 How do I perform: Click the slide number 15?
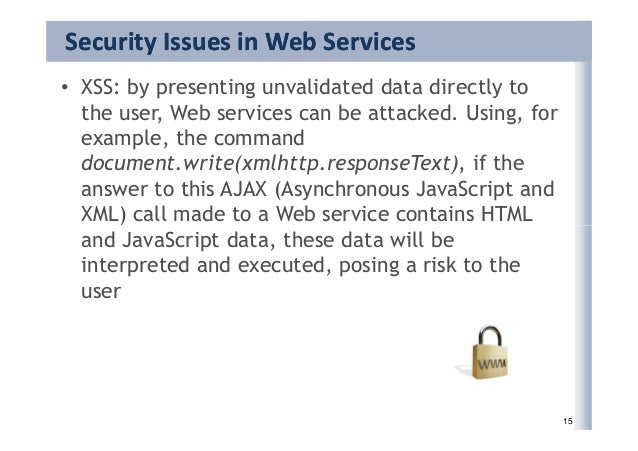(x=568, y=421)
